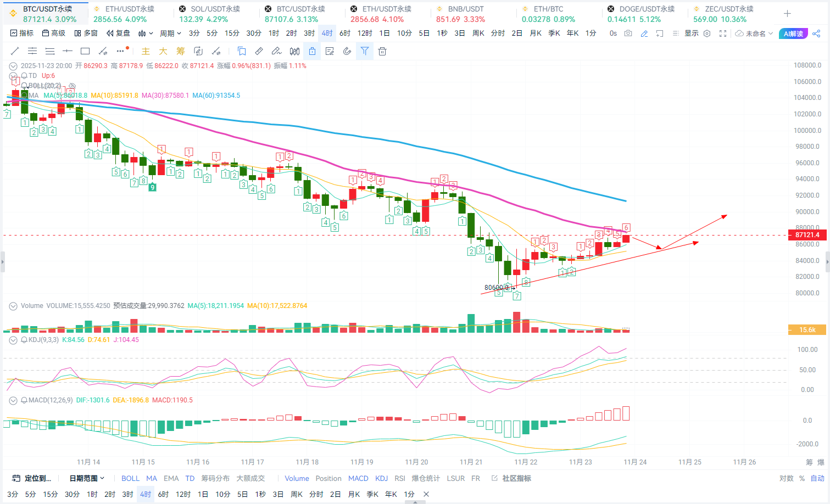
Task: Toggle the EMA indicator in bottom bar
Action: [171, 479]
